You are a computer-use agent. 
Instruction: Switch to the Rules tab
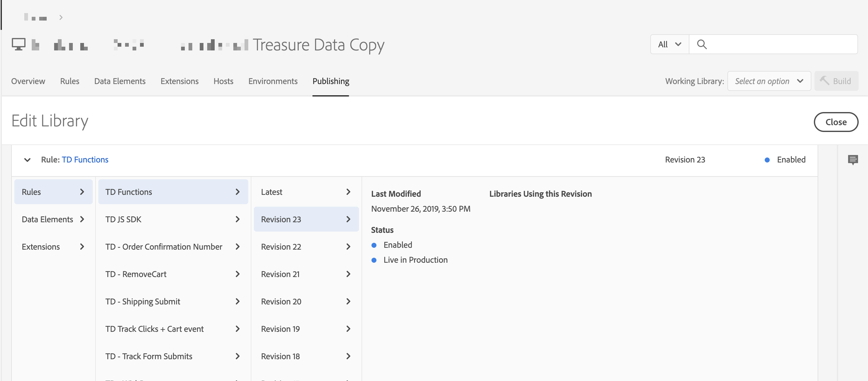pyautogui.click(x=69, y=81)
